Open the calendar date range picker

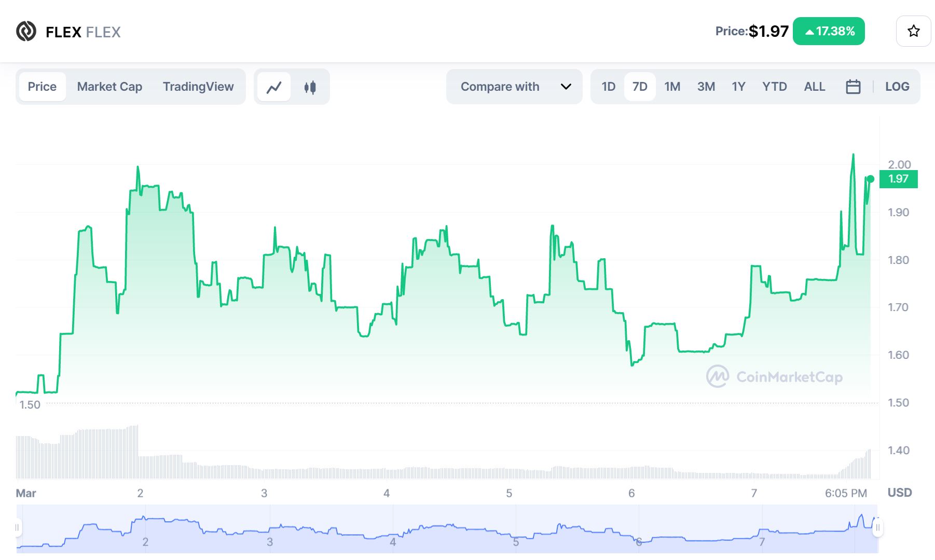point(853,87)
